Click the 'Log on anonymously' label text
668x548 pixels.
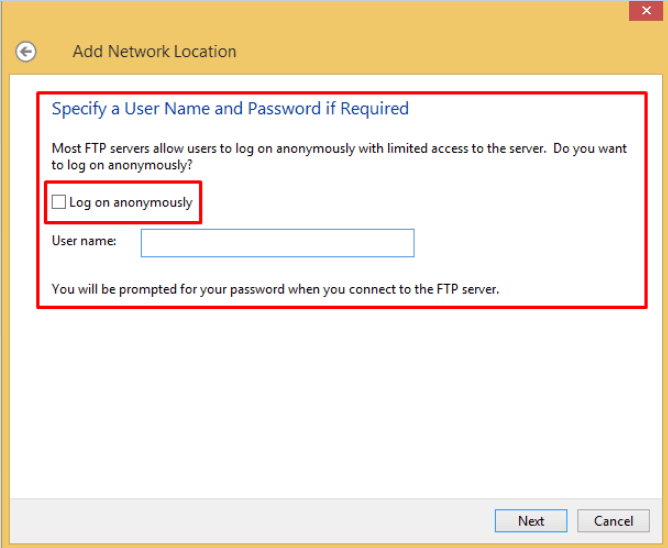point(131,202)
